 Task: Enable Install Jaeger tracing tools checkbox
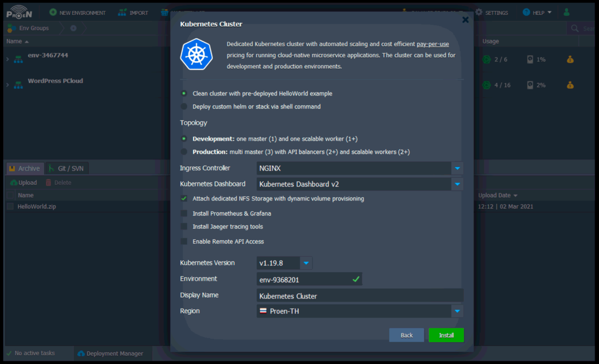tap(184, 227)
